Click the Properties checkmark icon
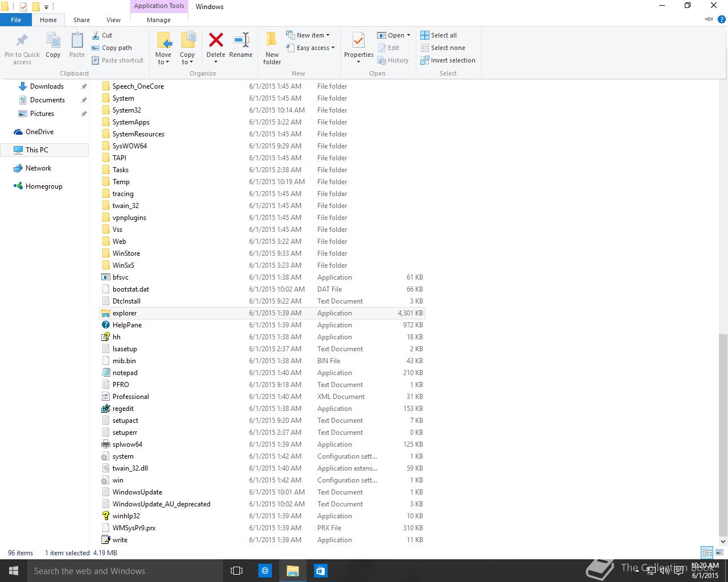Image resolution: width=728 pixels, height=582 pixels. [358, 41]
